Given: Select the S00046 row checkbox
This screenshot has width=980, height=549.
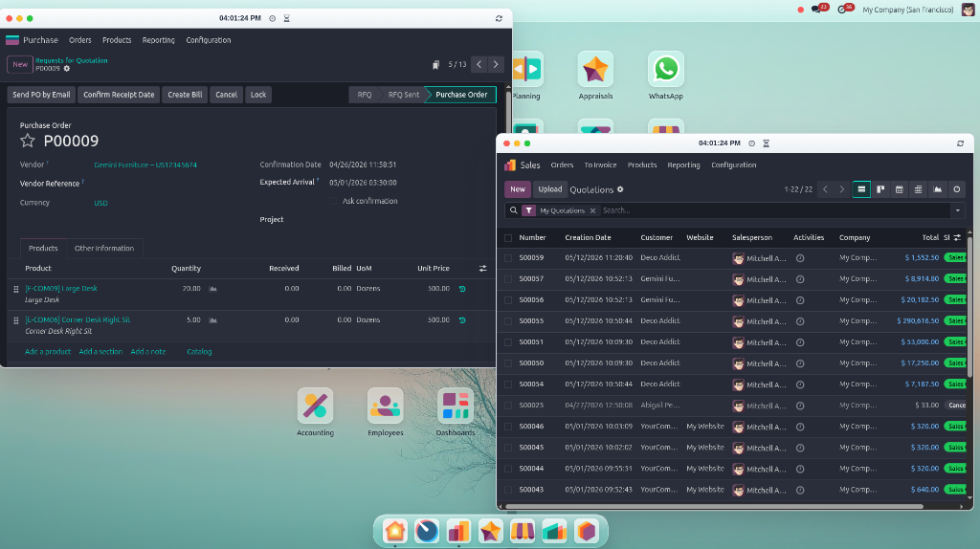Looking at the screenshot, I should click(x=508, y=427).
